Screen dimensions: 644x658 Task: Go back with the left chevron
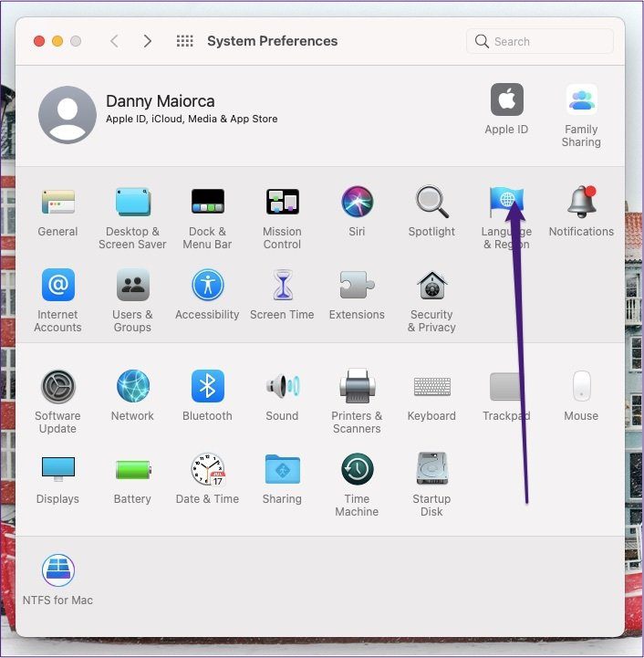coord(114,41)
